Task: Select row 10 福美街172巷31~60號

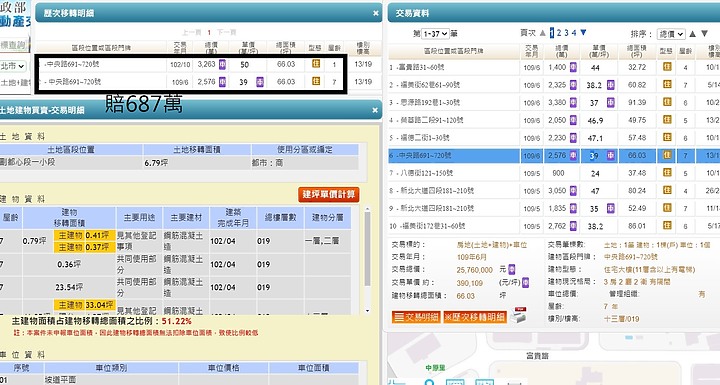Action: [x=554, y=226]
